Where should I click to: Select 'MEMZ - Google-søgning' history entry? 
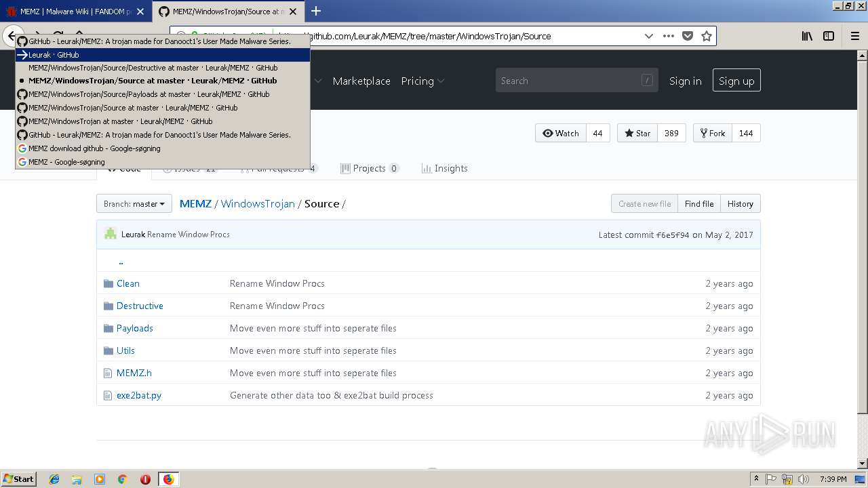click(x=163, y=162)
